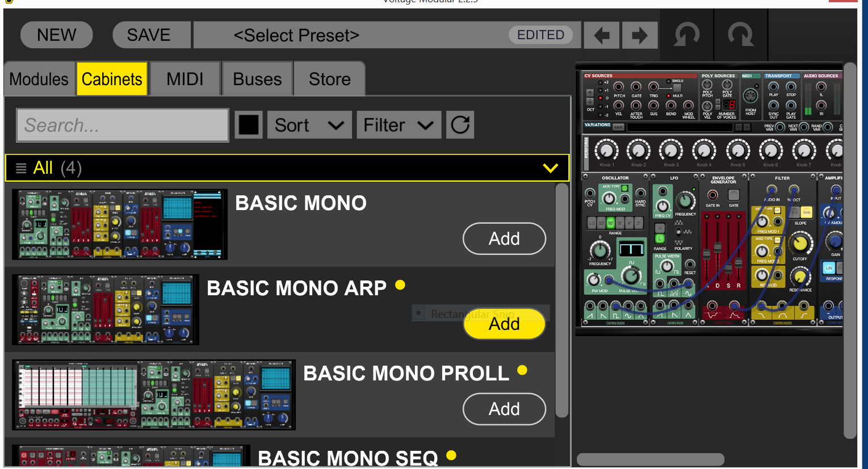Click the rack horizontal scrollbar
Screen dimensions: 868x469
(x=651, y=459)
